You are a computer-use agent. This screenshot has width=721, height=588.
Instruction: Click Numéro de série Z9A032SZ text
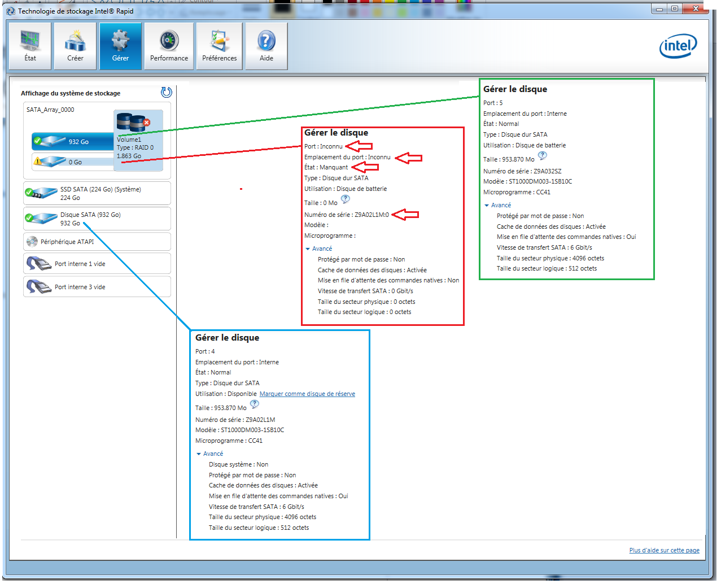[x=522, y=171]
